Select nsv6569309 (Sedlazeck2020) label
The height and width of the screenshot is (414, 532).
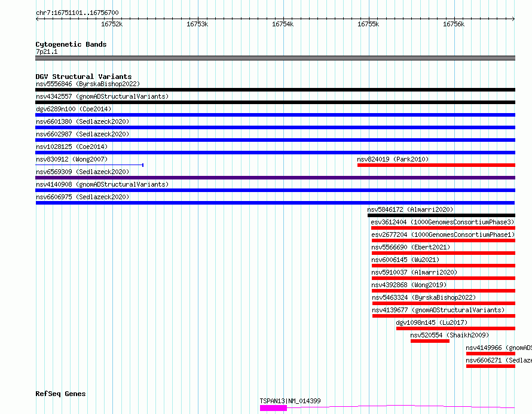coord(82,172)
